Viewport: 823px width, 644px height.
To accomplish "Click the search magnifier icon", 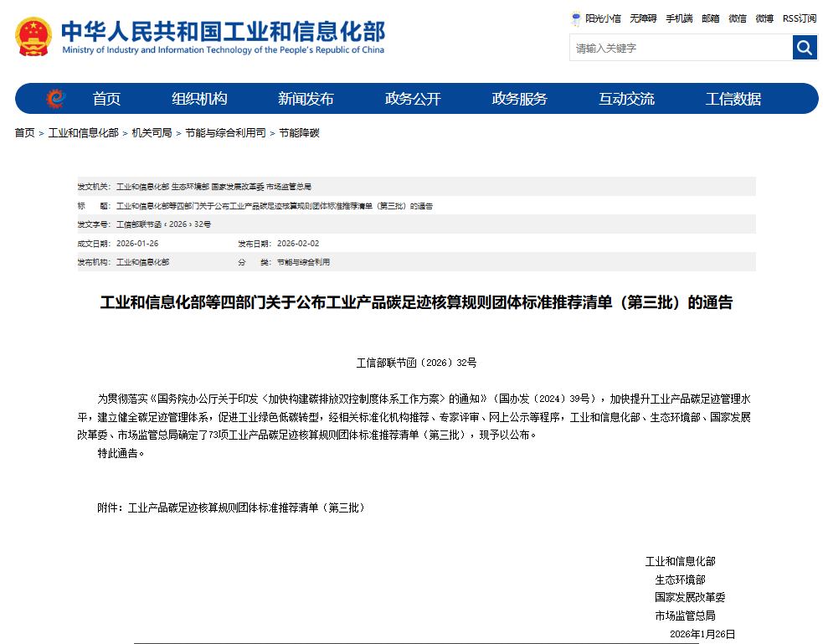I will pos(804,48).
